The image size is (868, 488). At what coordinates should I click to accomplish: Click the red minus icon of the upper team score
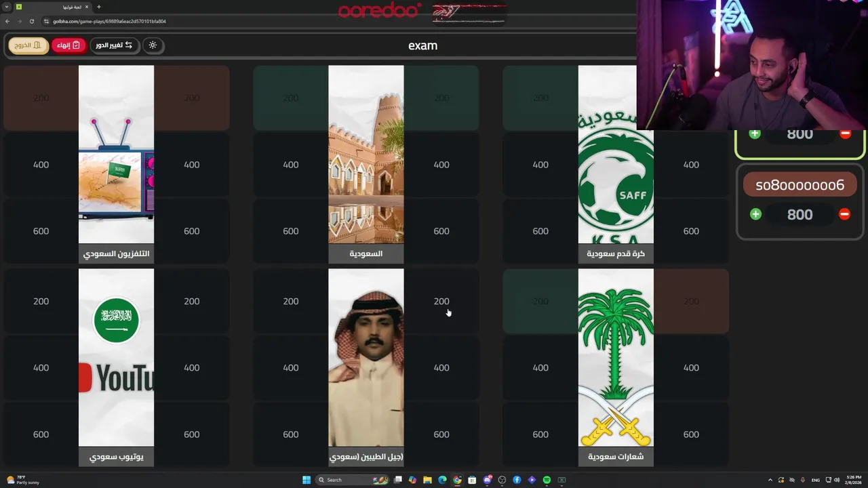(845, 134)
